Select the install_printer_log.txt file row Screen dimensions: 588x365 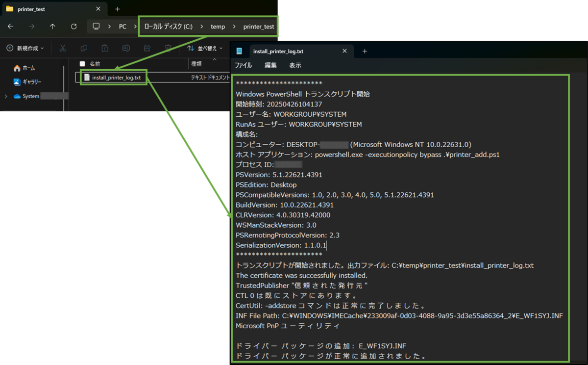tap(153, 78)
